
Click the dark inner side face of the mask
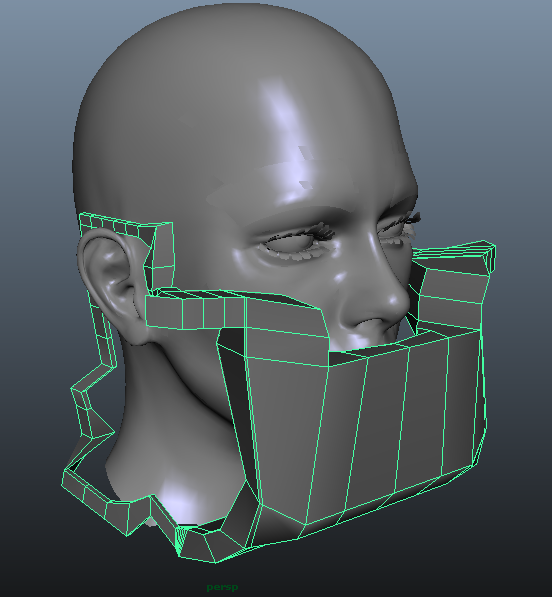point(236,400)
